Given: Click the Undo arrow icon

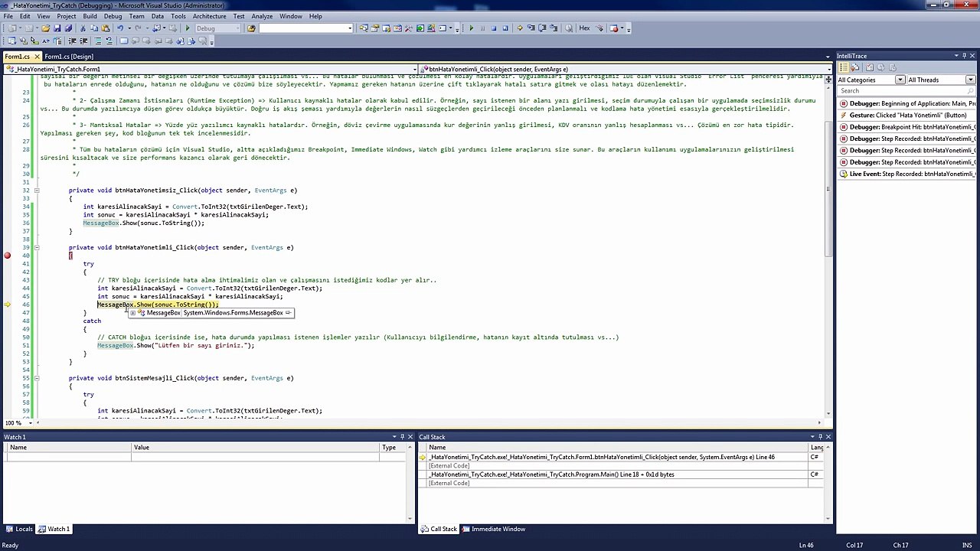Looking at the screenshot, I should [120, 28].
